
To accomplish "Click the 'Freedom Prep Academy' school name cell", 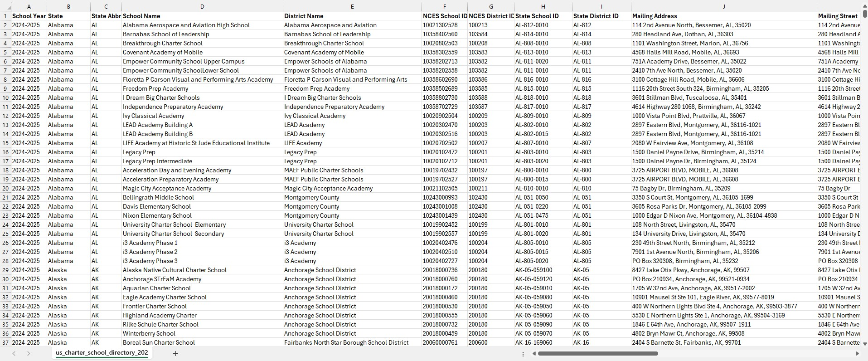I will point(155,88).
